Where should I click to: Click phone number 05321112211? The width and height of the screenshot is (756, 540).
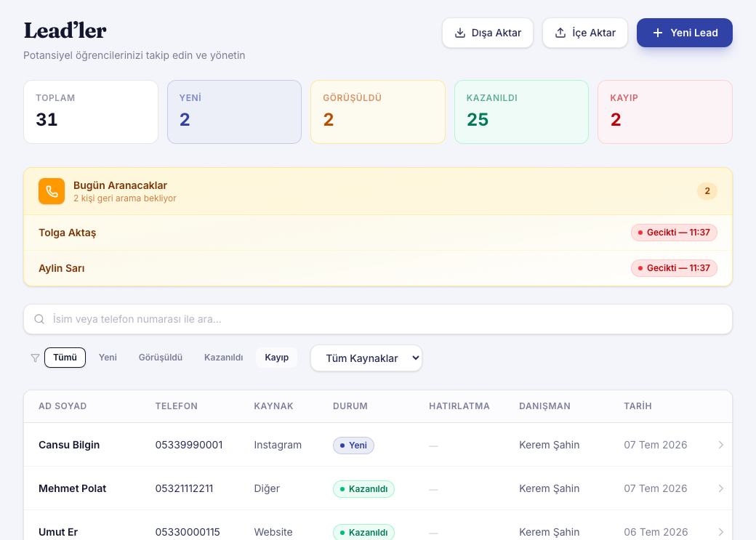pos(184,488)
